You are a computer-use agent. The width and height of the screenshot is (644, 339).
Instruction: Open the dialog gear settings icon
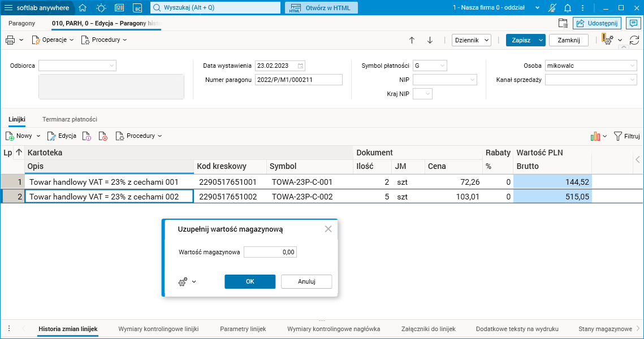(183, 282)
